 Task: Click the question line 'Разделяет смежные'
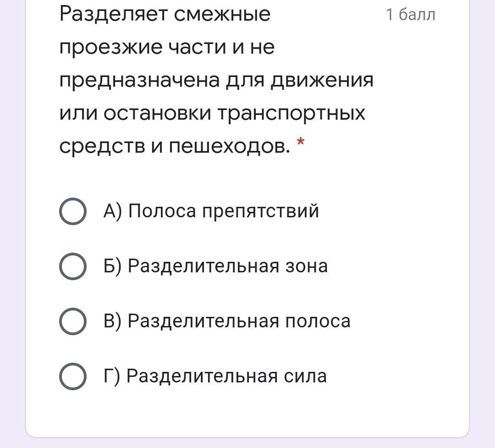coord(165,15)
